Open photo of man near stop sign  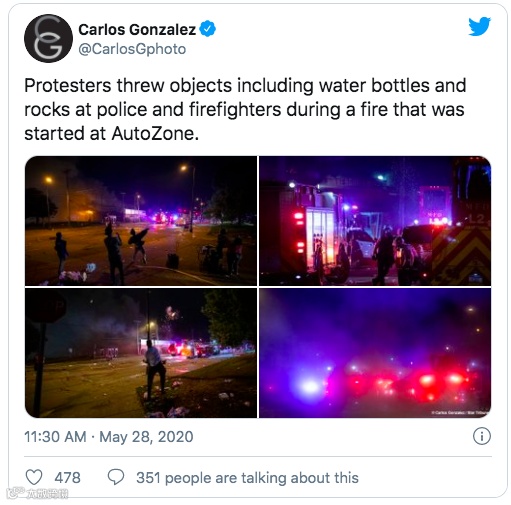[x=141, y=353]
